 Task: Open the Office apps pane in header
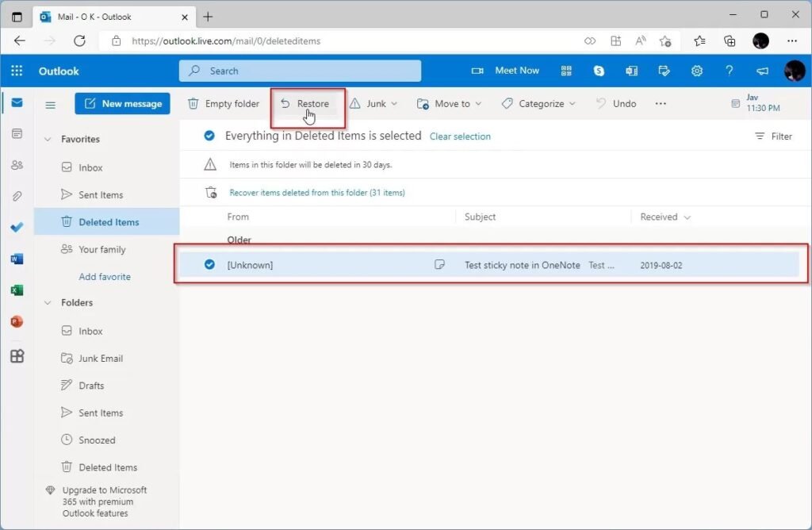[631, 71]
